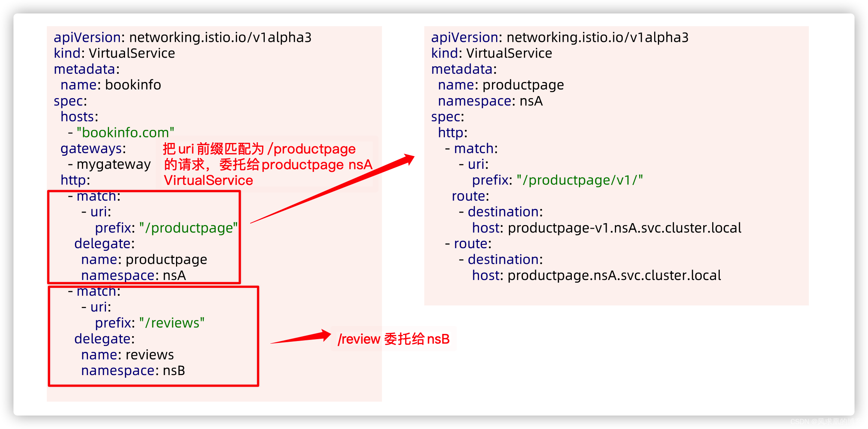Click the prefix "/productpage/v1/" value

coord(580,180)
